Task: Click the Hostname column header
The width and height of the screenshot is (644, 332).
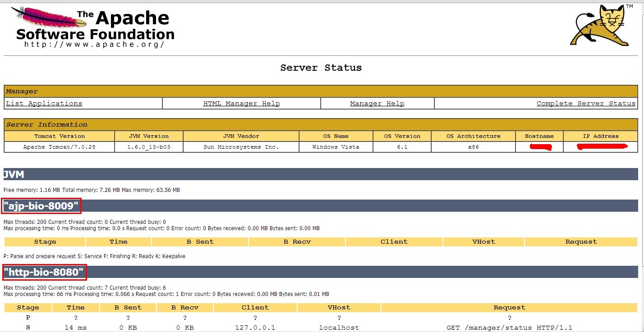Action: [x=539, y=136]
